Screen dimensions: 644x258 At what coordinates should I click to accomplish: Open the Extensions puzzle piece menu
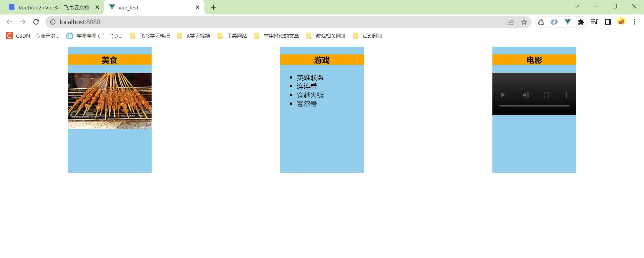tap(581, 22)
